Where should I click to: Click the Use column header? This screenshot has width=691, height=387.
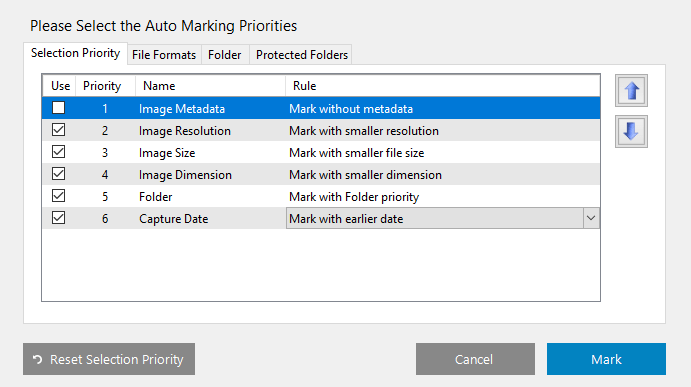59,86
